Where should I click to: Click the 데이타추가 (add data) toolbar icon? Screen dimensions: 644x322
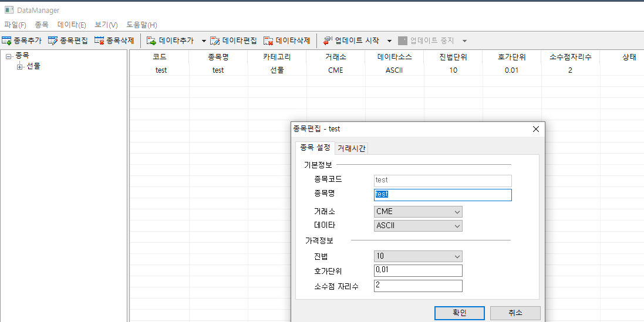(151, 40)
